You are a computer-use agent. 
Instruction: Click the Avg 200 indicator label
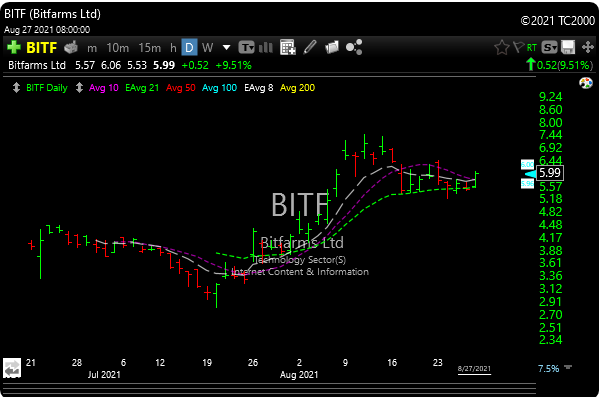click(297, 88)
